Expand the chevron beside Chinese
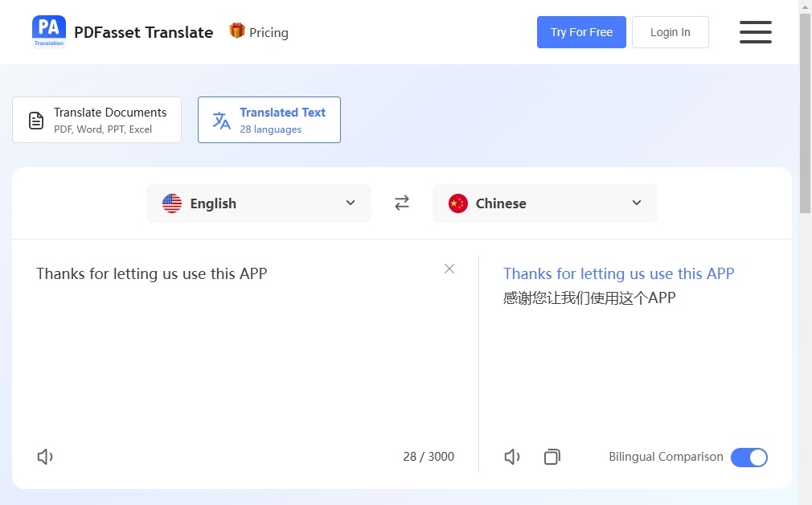 tap(637, 203)
